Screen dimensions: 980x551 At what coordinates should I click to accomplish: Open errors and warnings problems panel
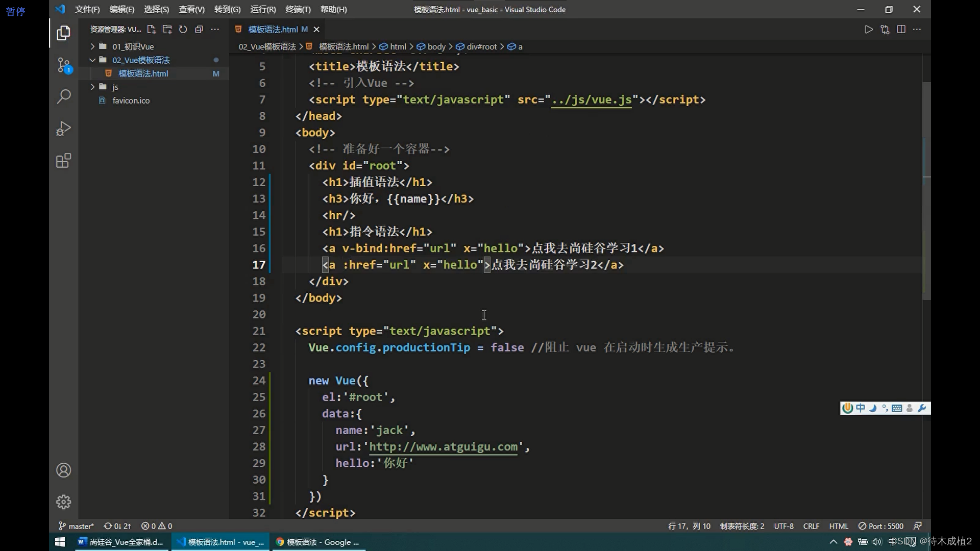(157, 526)
